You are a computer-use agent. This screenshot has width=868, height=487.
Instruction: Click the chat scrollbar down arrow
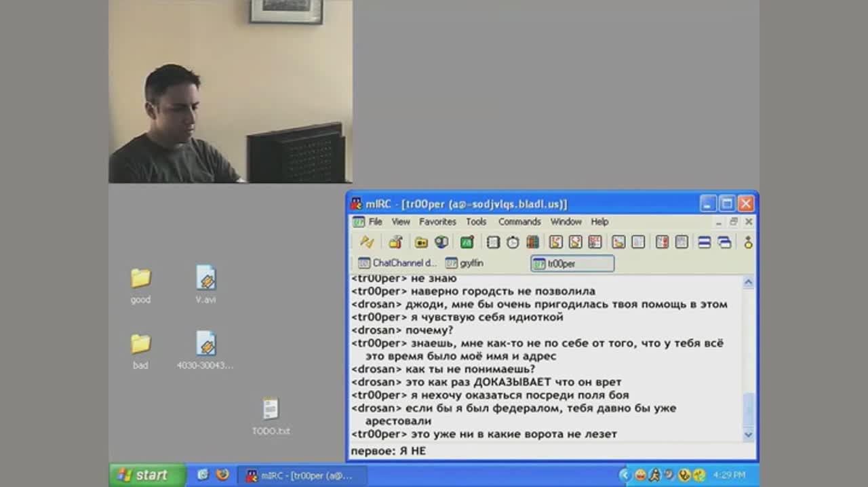click(749, 434)
